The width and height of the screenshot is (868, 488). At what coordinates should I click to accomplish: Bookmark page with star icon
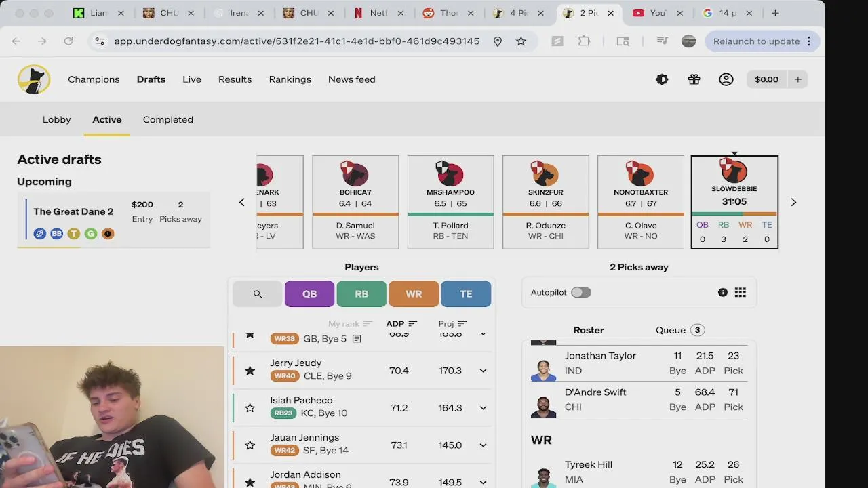point(521,41)
